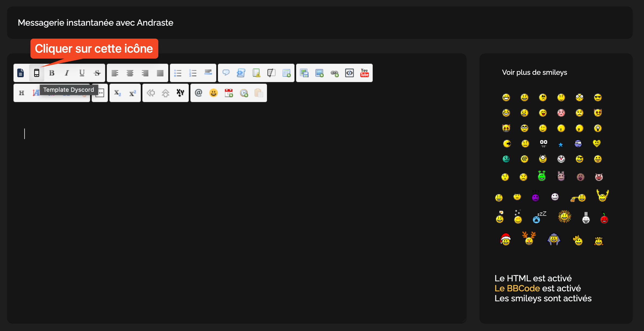
Task: Insert the pharaoh smiley
Action: (554, 239)
